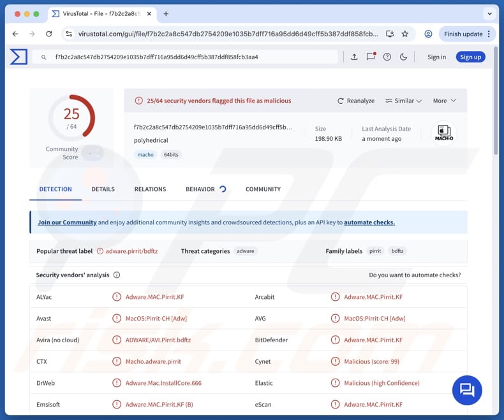Open the notifications chat icon
The width and height of the screenshot is (504, 420).
(371, 57)
